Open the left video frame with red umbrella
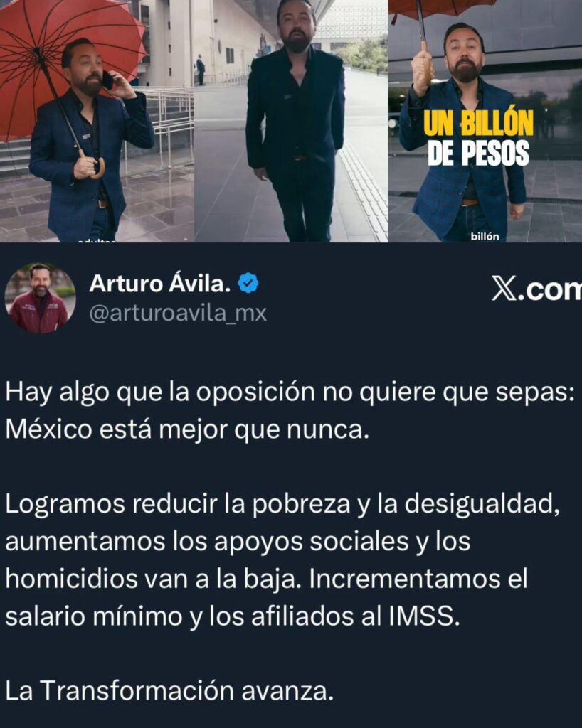This screenshot has width=582, height=728. coord(97,121)
